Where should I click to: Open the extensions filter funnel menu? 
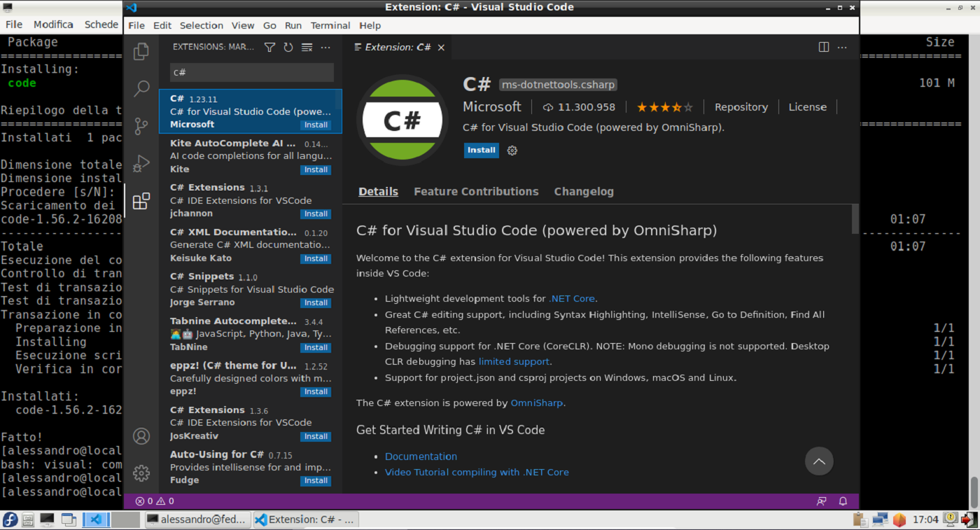[269, 47]
